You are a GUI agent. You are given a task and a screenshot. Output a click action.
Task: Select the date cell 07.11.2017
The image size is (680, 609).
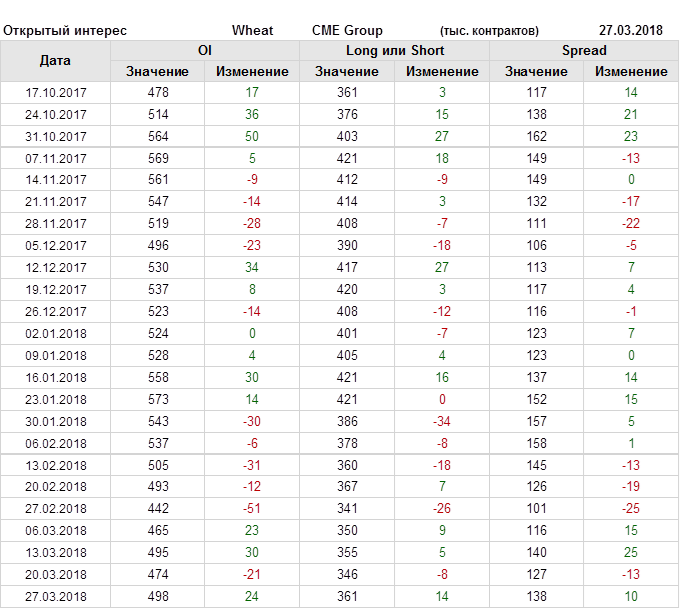pyautogui.click(x=56, y=158)
